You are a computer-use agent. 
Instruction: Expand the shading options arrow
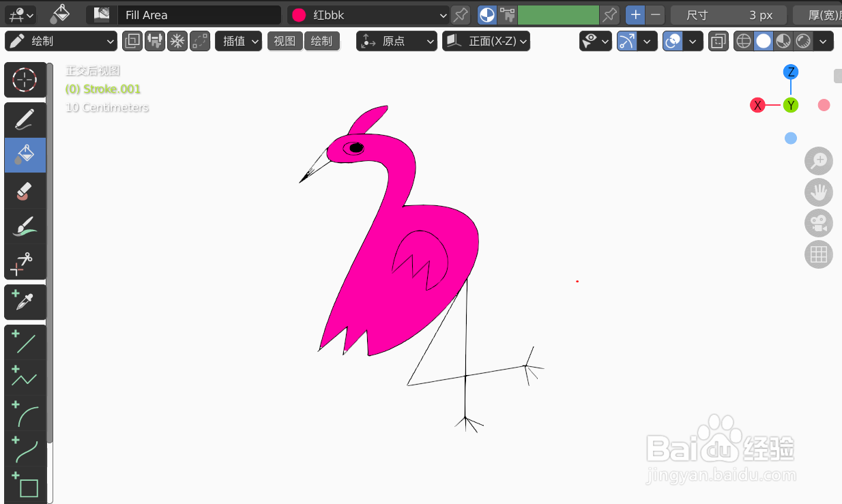pyautogui.click(x=824, y=42)
